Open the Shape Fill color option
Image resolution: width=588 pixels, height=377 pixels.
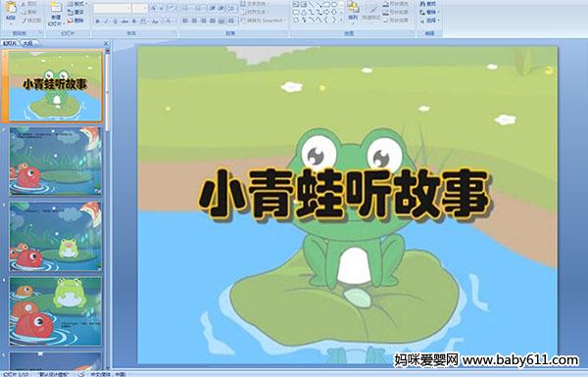[x=396, y=4]
